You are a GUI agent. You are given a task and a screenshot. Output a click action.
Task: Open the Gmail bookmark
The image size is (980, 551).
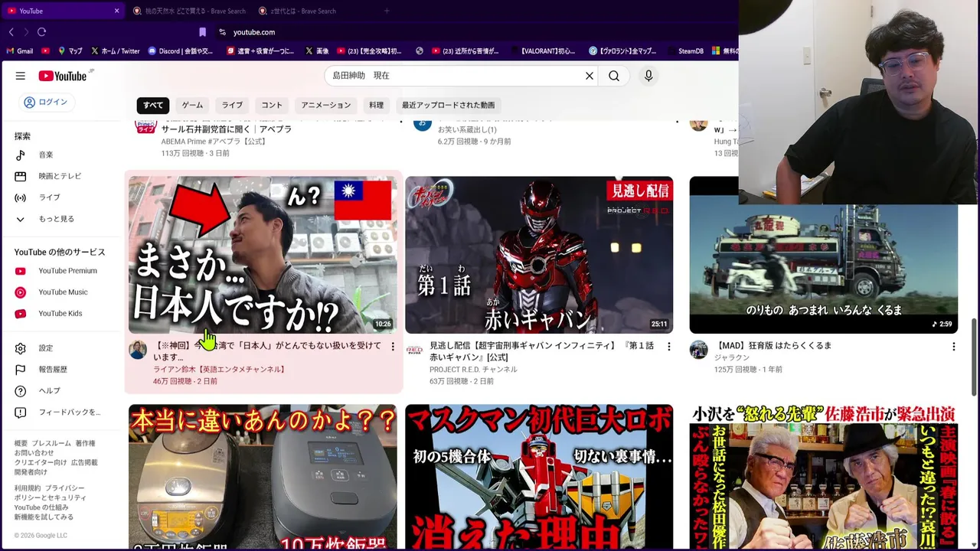[x=20, y=51]
